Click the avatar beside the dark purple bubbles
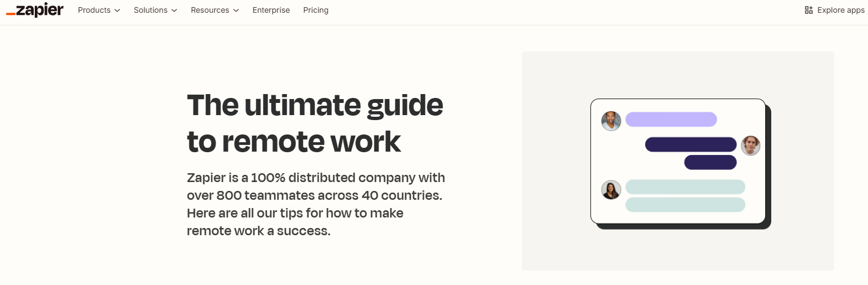The image size is (868, 285). 750,146
